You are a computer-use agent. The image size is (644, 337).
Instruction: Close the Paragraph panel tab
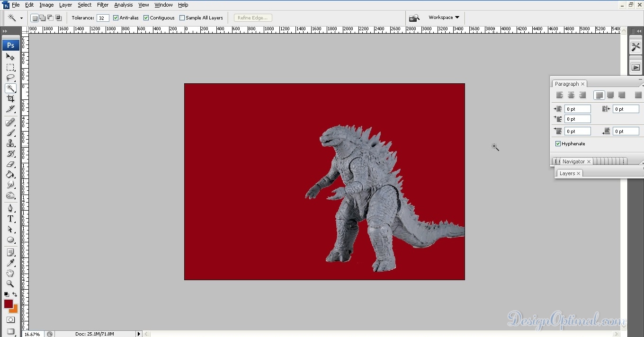[583, 84]
